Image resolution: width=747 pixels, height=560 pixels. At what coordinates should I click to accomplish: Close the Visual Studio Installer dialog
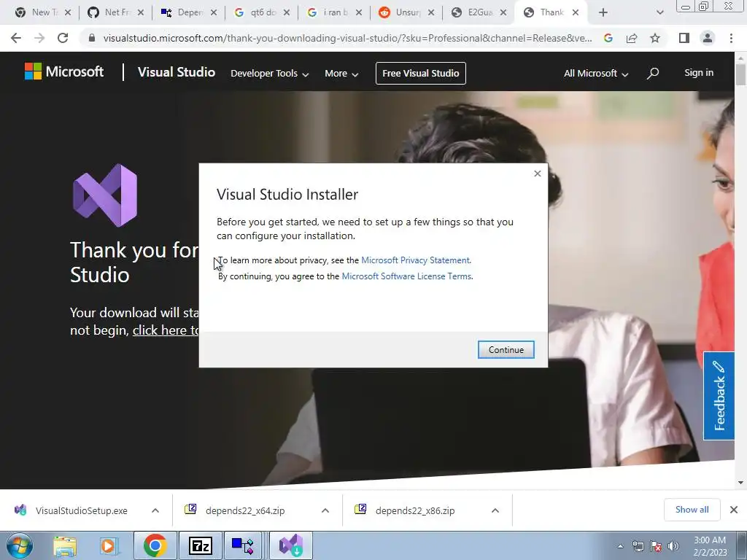(x=538, y=174)
